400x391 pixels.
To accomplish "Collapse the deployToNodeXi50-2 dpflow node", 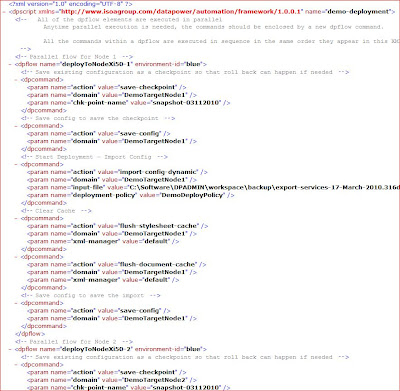I will coord(10,349).
